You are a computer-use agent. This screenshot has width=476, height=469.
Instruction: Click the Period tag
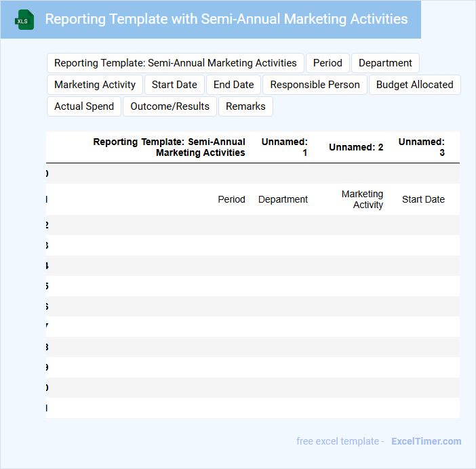pos(328,63)
